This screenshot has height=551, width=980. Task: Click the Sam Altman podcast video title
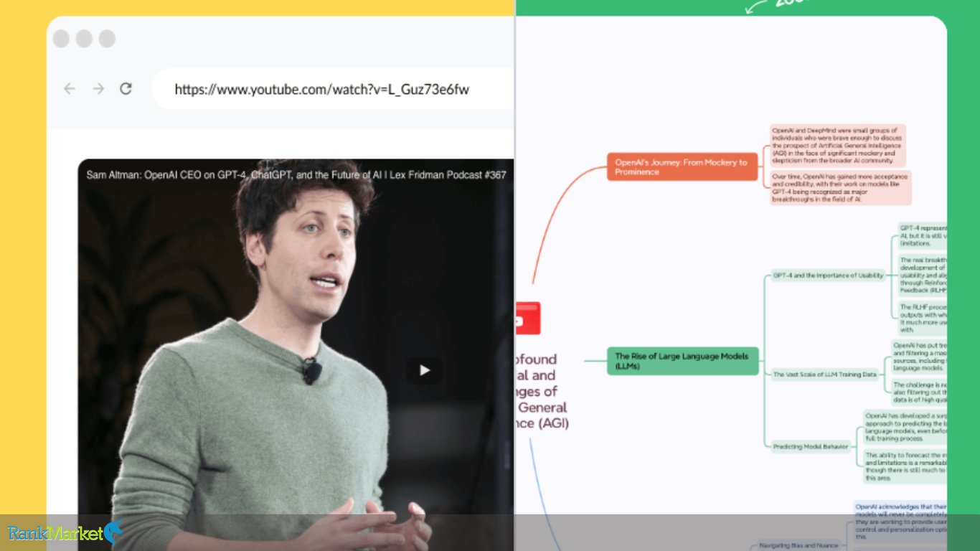(296, 175)
